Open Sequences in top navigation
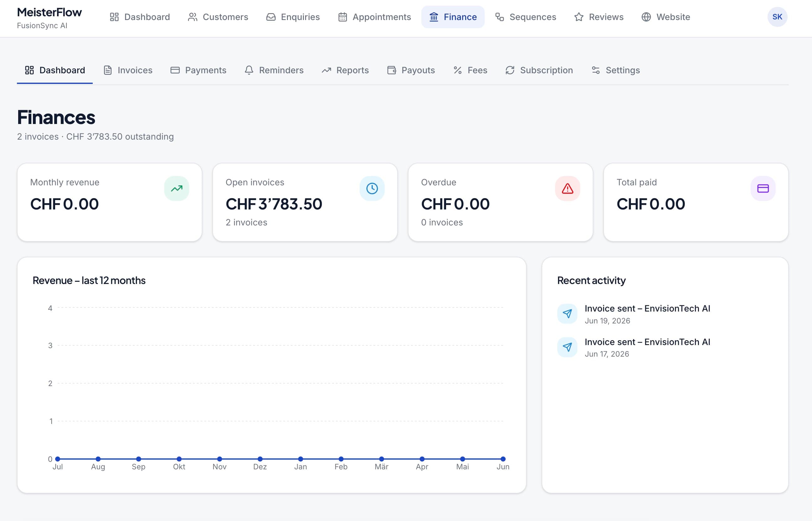The height and width of the screenshot is (521, 812). pyautogui.click(x=526, y=17)
